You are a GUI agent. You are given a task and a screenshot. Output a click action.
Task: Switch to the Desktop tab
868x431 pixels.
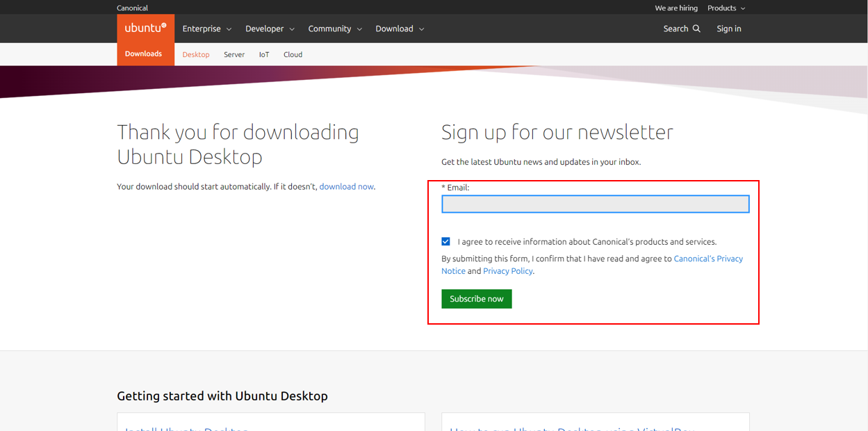[196, 54]
